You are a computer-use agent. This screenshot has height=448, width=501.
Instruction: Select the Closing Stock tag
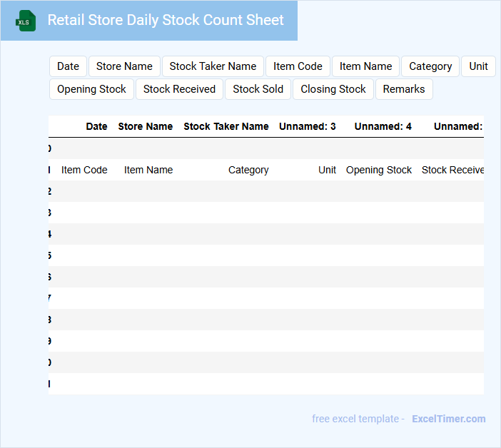click(x=333, y=89)
